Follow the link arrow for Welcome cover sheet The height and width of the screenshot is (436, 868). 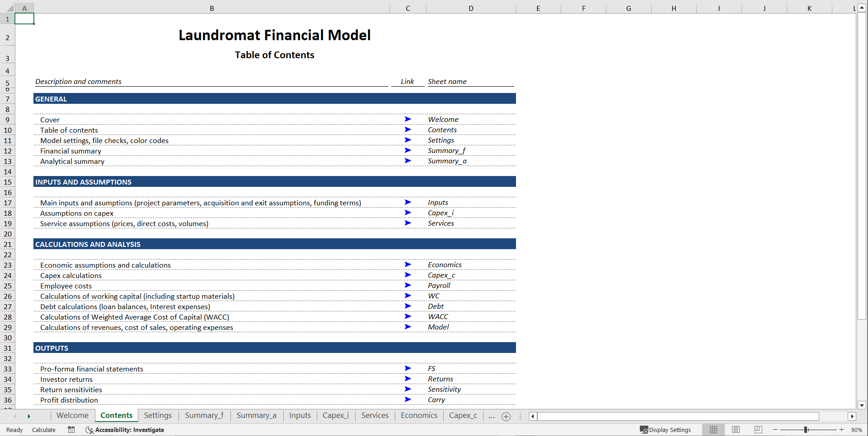click(408, 119)
